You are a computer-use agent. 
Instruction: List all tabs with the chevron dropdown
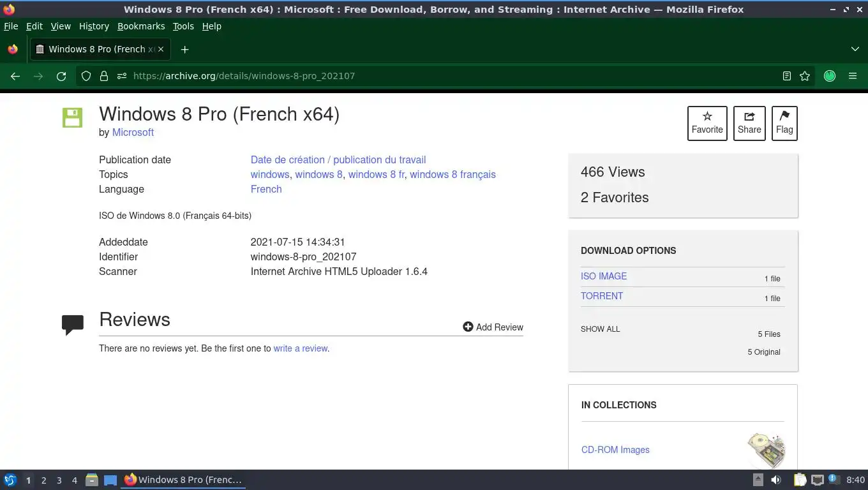(855, 49)
